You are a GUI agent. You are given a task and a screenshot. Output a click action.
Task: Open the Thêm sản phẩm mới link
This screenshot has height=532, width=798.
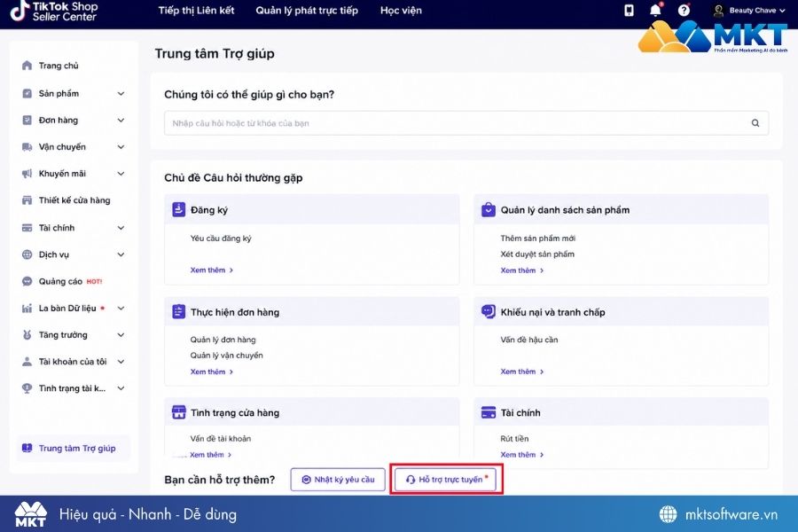coord(538,239)
